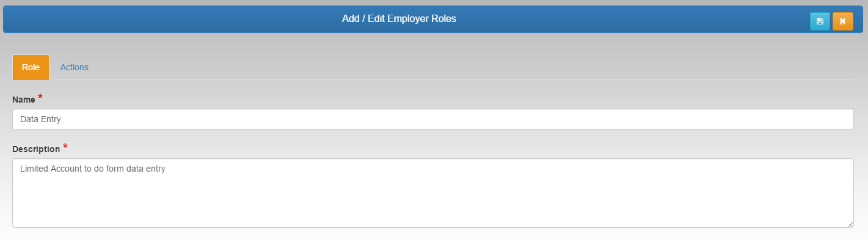Grab the Description box resize handle
Viewport: 868px width, 240px height.
[x=849, y=224]
